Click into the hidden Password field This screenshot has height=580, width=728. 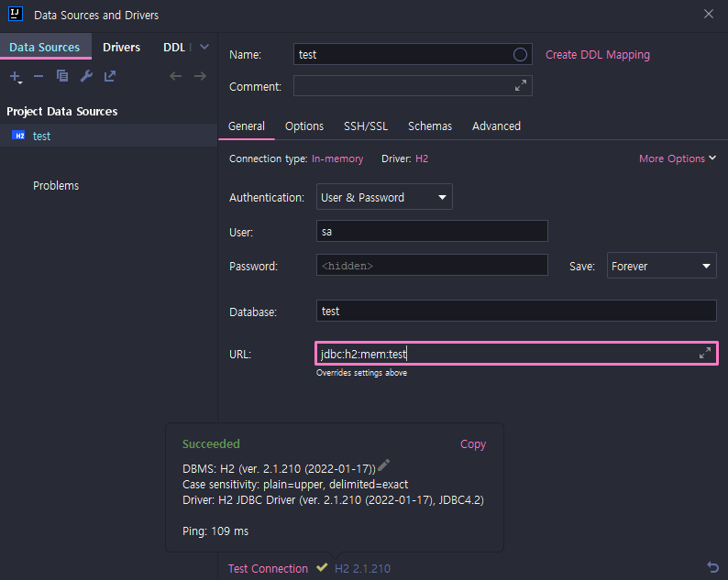(x=432, y=266)
